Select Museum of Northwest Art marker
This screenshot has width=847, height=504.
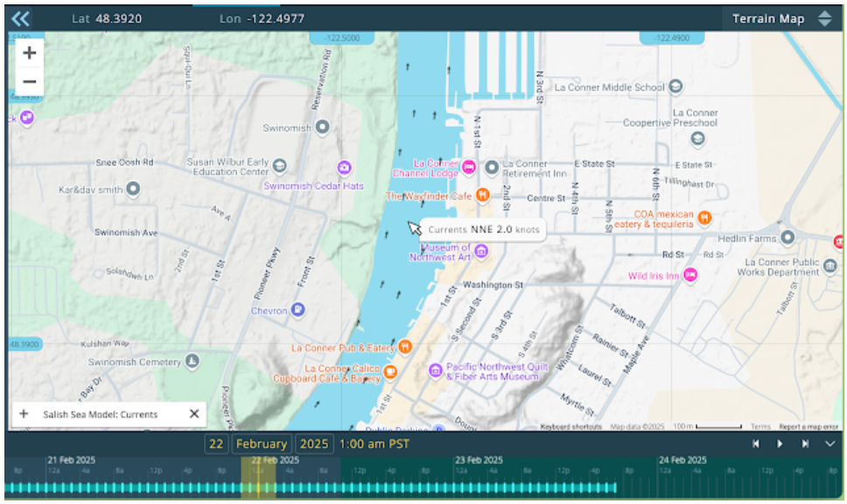click(x=480, y=250)
